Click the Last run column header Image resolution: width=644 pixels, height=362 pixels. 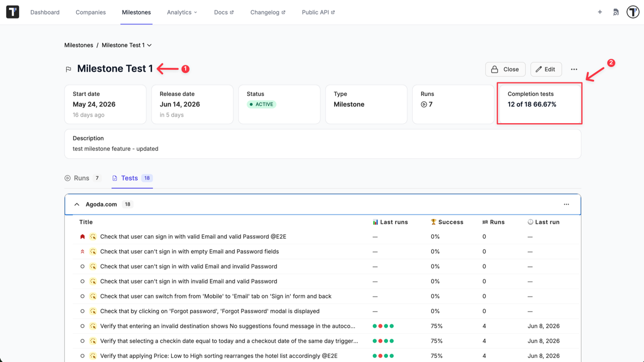pyautogui.click(x=543, y=222)
